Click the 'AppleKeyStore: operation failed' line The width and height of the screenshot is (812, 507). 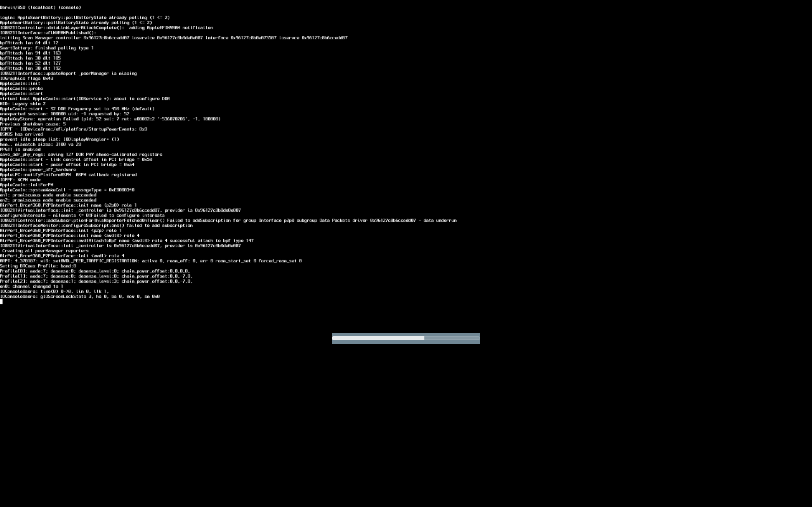pos(110,119)
